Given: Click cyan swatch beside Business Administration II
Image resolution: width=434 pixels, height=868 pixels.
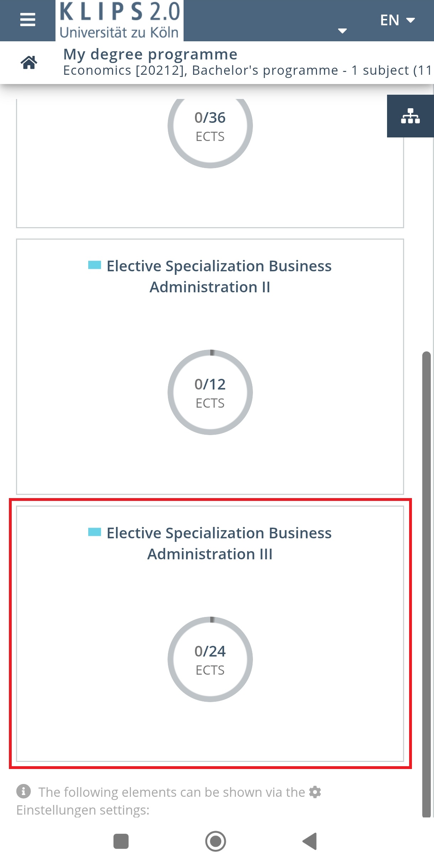Looking at the screenshot, I should (95, 265).
